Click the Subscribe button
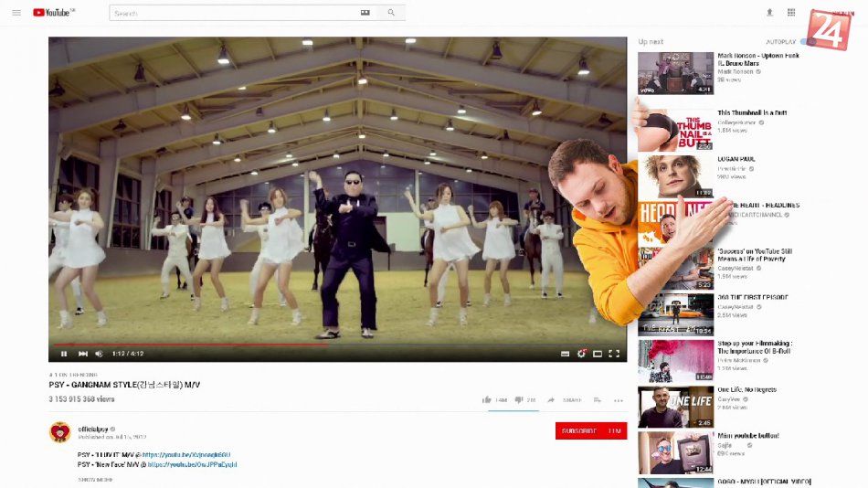The image size is (868, 488). [x=590, y=431]
